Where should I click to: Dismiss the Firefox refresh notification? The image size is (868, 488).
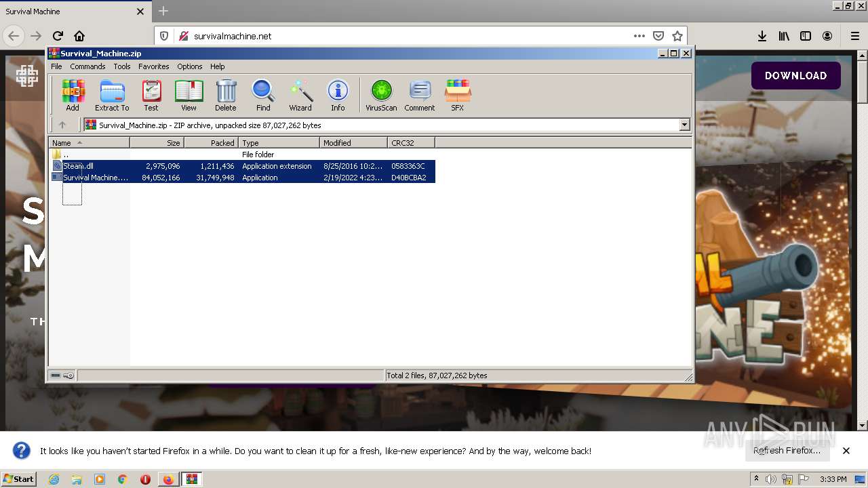point(846,451)
